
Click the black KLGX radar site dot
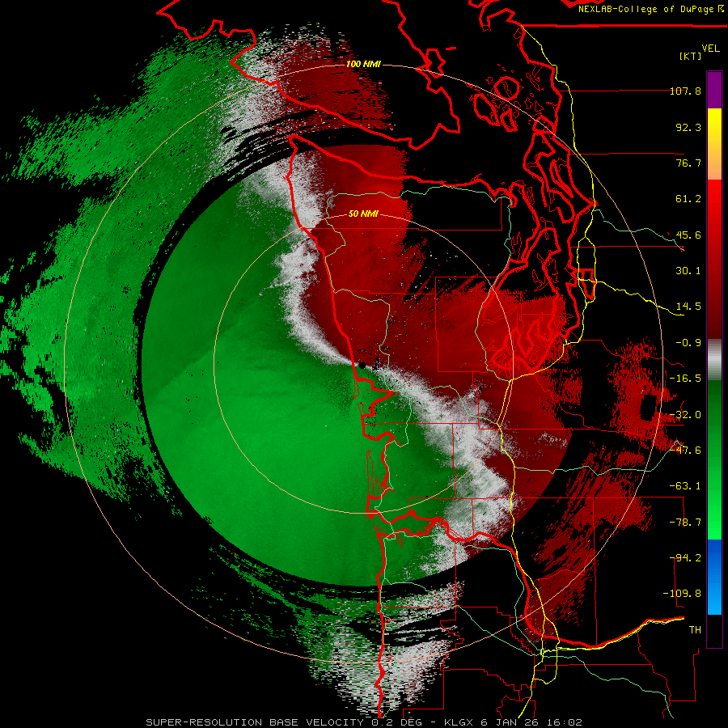(362, 366)
